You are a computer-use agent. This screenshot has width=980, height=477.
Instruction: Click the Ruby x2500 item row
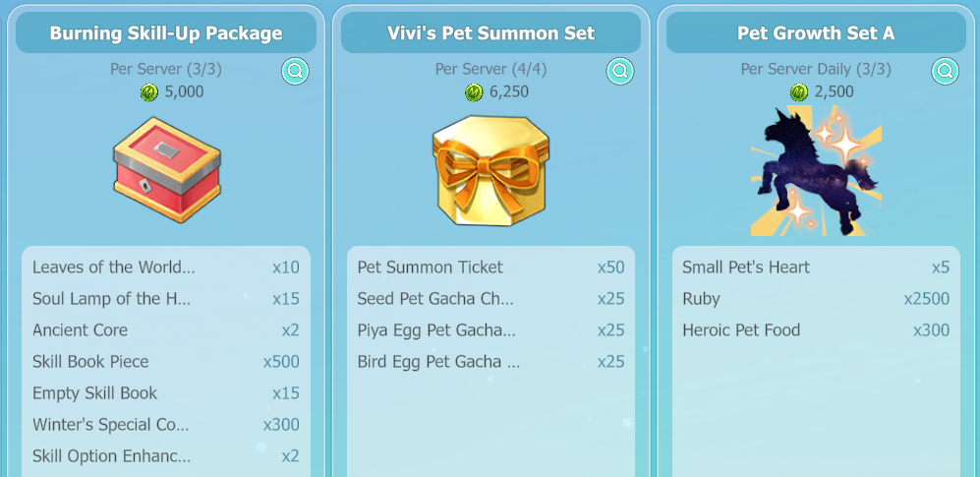click(816, 299)
